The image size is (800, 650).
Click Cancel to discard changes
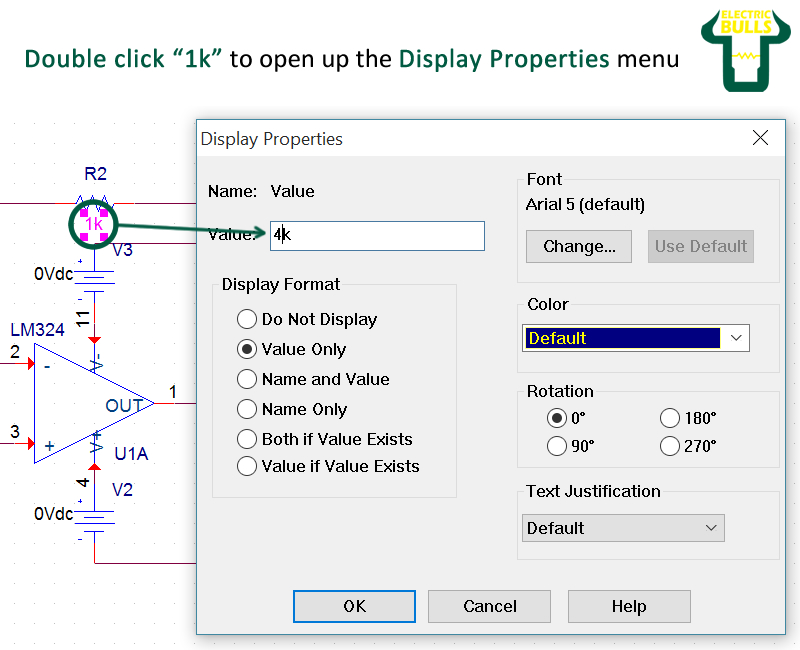[489, 606]
